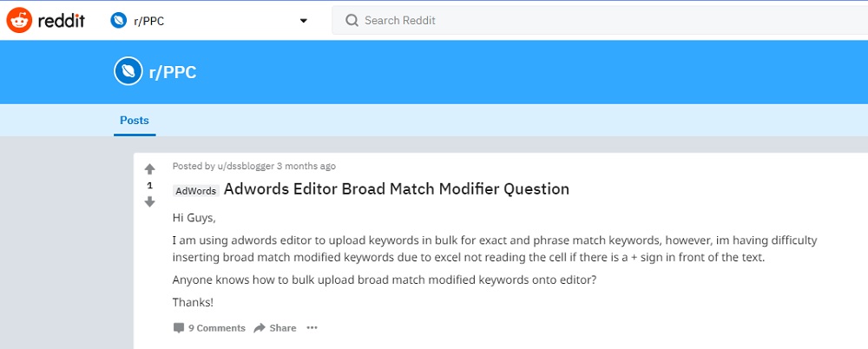
Task: Click the reddit wordmark in header
Action: click(x=61, y=21)
